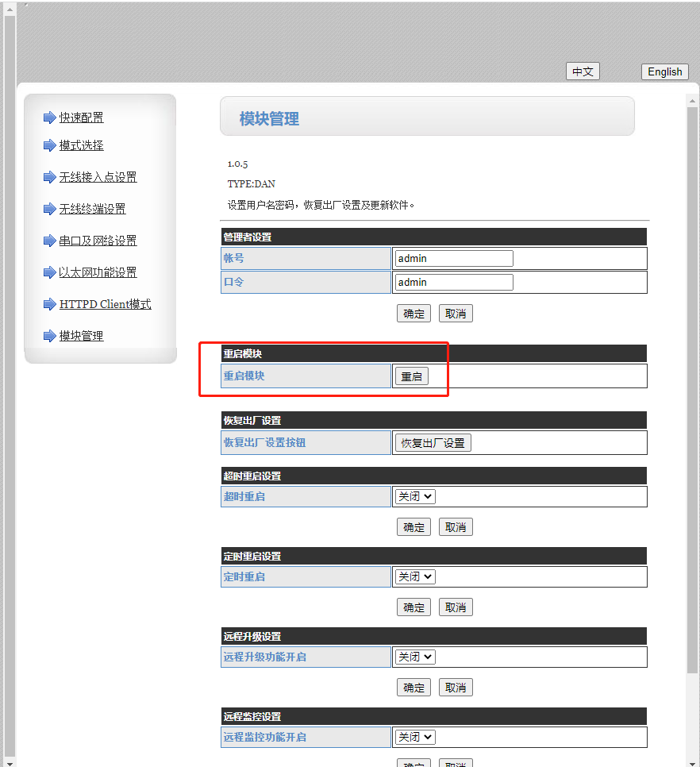Click the arrow icon next to 模式选择
Viewport: 700px width, 767px height.
pyautogui.click(x=49, y=145)
